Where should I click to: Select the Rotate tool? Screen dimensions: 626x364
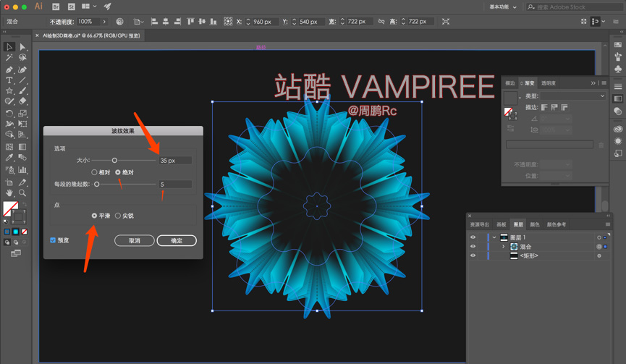(9, 114)
